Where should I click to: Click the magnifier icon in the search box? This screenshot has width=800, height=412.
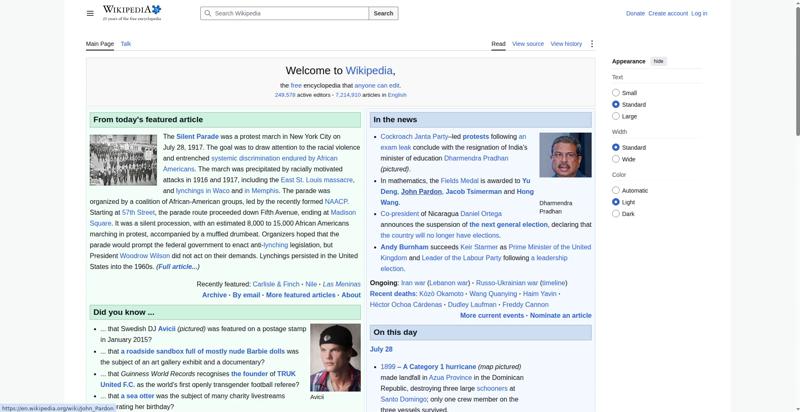(207, 13)
